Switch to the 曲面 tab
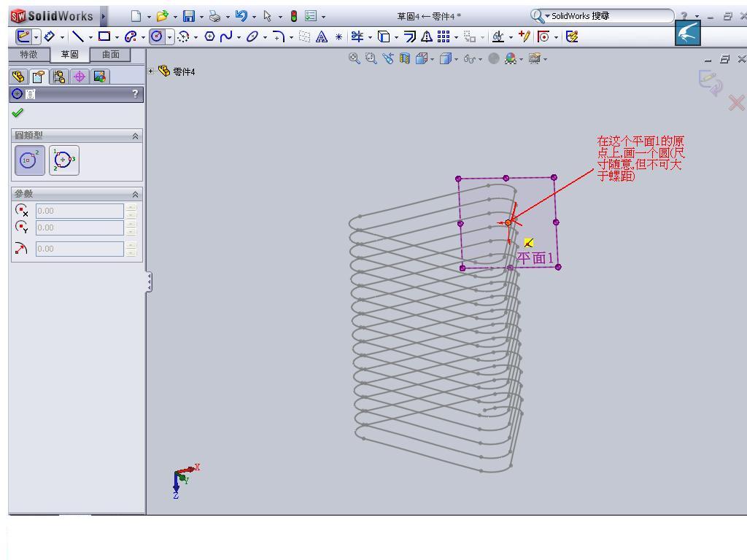 [111, 55]
